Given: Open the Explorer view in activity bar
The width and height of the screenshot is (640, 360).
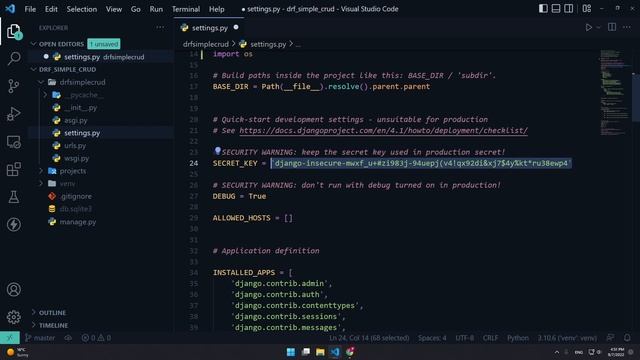Looking at the screenshot, I should 13,31.
